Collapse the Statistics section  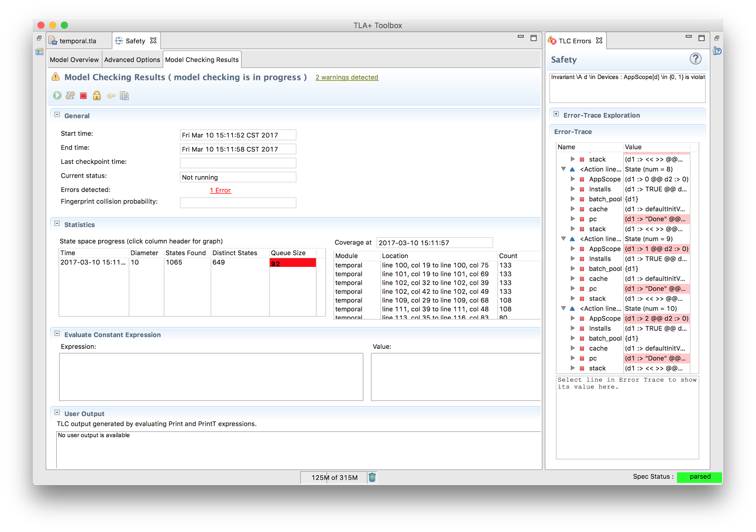point(57,224)
